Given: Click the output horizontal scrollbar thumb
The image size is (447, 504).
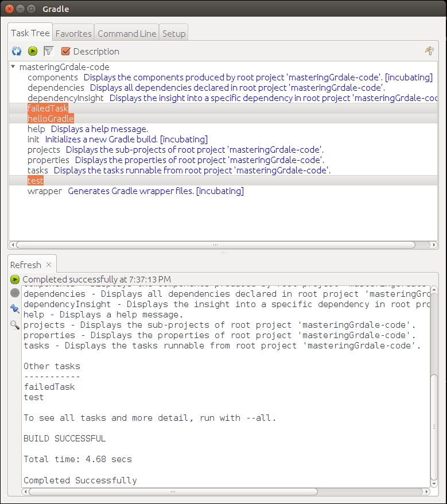Looking at the screenshot, I should [173, 491].
